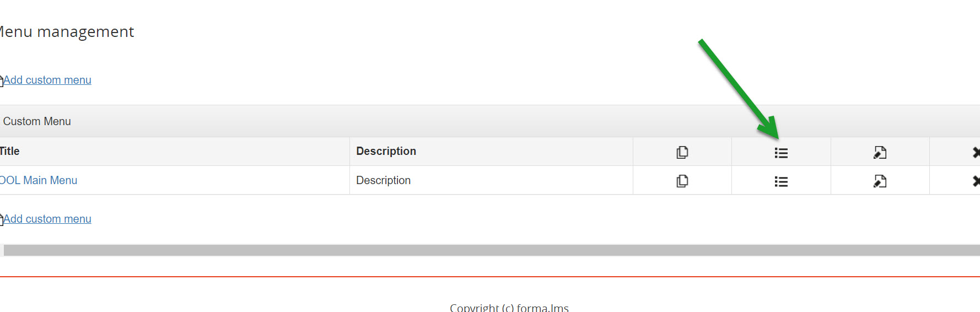Click the edit icon in the table header
The height and width of the screenshot is (312, 980).
point(880,152)
